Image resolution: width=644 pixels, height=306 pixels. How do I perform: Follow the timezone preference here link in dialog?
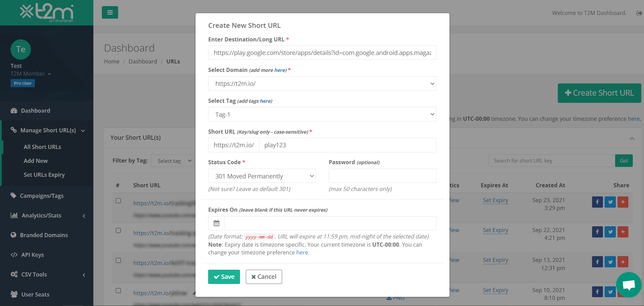point(302,252)
